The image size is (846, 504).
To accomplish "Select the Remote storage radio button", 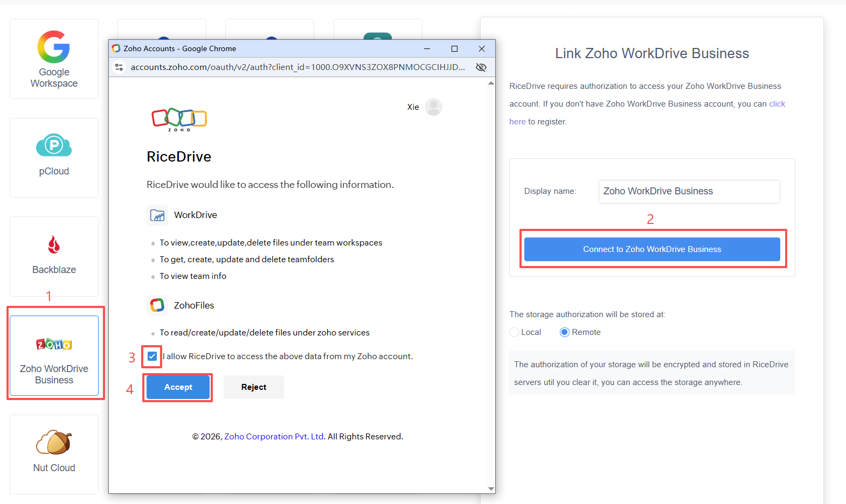I will pos(564,332).
